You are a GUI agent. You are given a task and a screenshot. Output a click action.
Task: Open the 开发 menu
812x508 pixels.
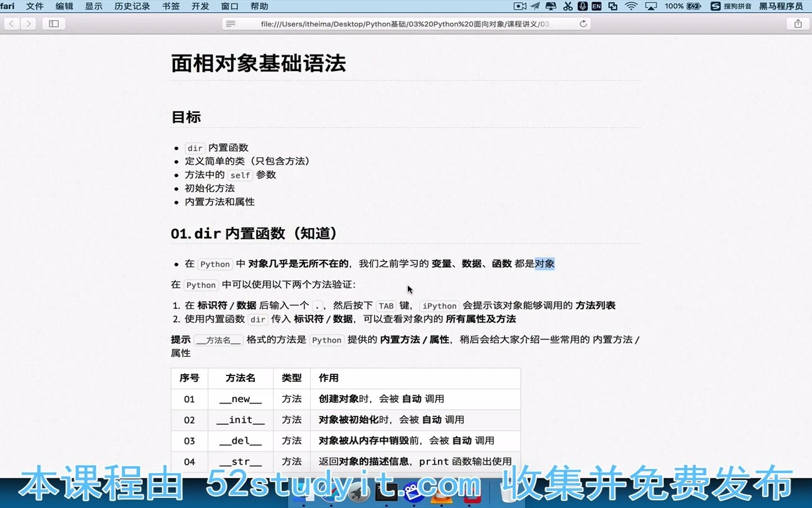point(199,6)
